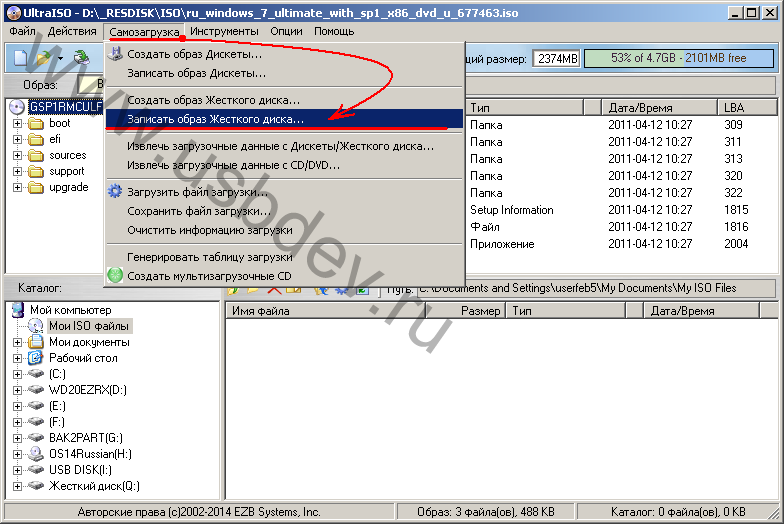Click the 53% of 4.7GB capacity bar
The height and width of the screenshot is (524, 784).
(678, 58)
